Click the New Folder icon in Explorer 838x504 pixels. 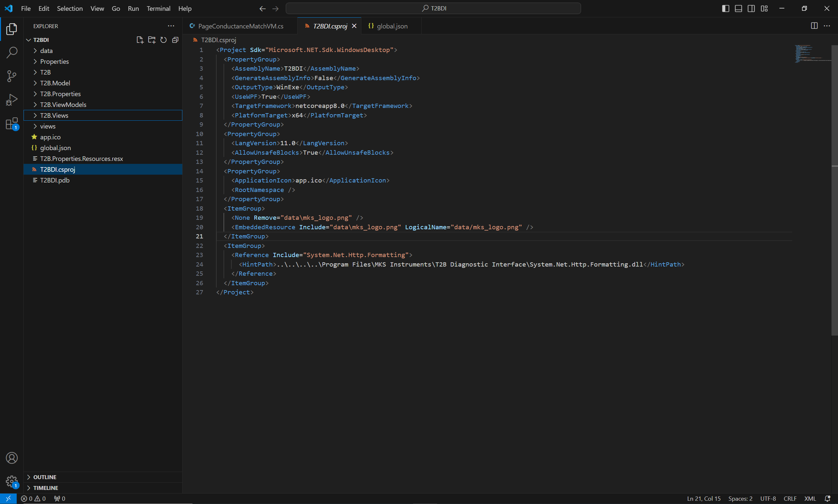[x=152, y=40]
